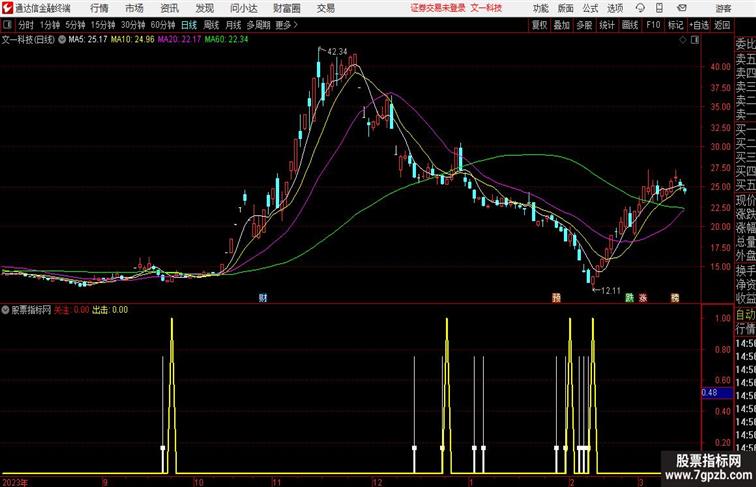Open the 版面 dropdown menu
The height and width of the screenshot is (487, 756).
coord(566,8)
